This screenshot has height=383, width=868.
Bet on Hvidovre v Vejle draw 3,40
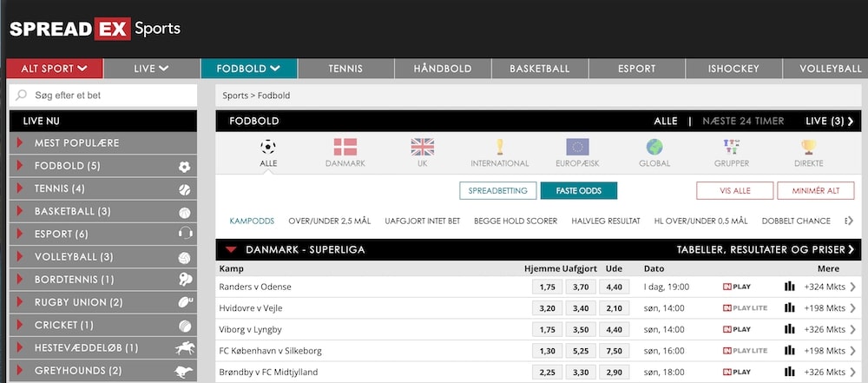[581, 308]
